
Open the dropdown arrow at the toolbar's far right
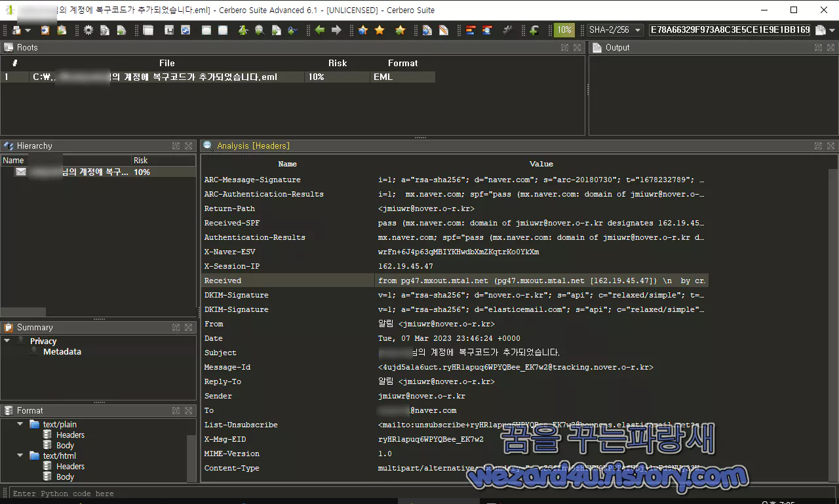(x=832, y=31)
